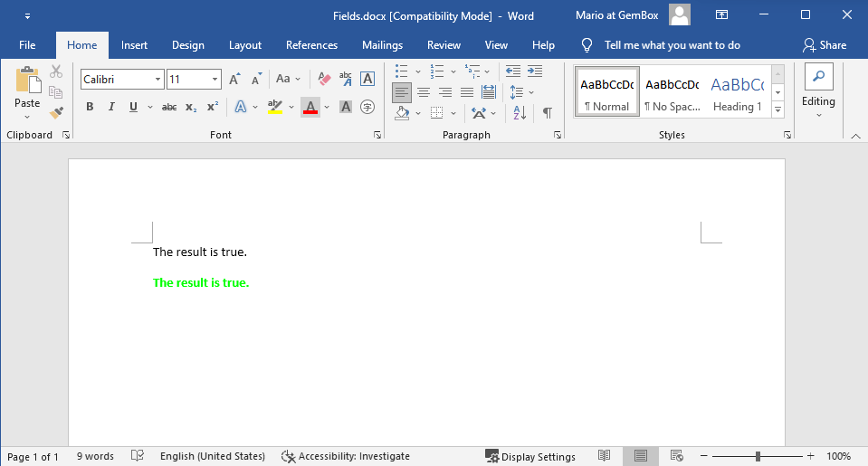
Task: Click the red Font Color swatch
Action: pos(310,107)
